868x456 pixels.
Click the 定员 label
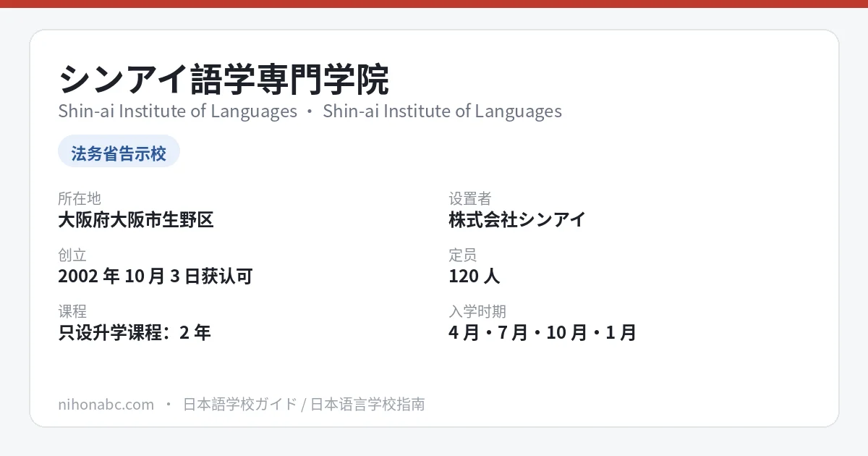pyautogui.click(x=463, y=255)
